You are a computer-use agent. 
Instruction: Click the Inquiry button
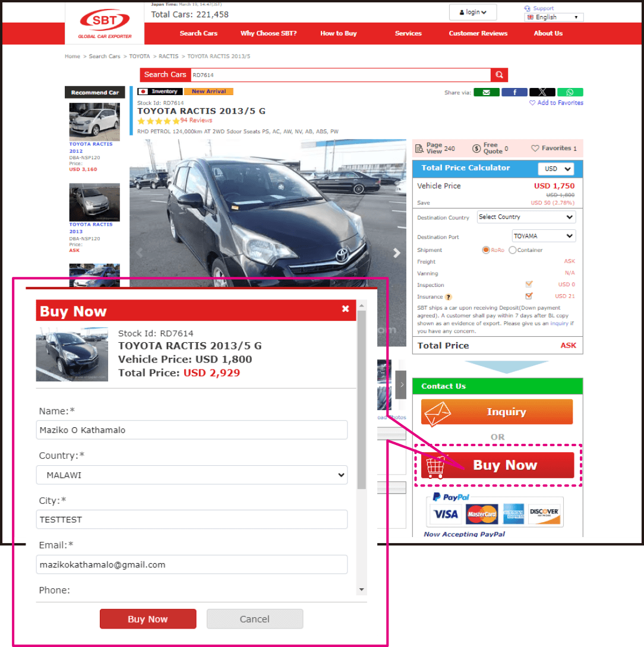[x=497, y=412]
